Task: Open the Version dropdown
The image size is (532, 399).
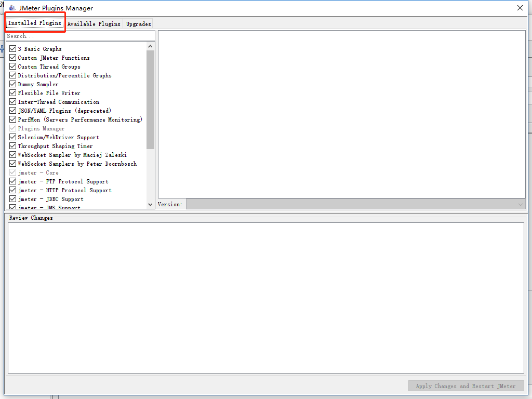Action: 355,204
